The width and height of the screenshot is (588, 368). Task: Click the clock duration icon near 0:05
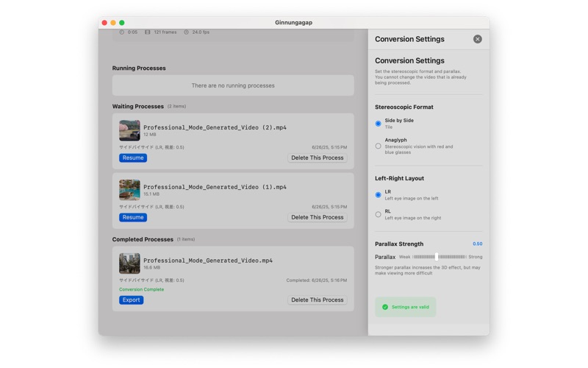click(121, 32)
